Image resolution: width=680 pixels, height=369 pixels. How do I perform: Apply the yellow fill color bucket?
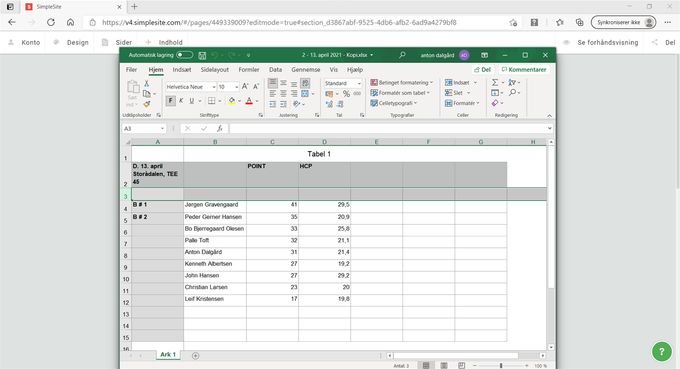coord(232,101)
